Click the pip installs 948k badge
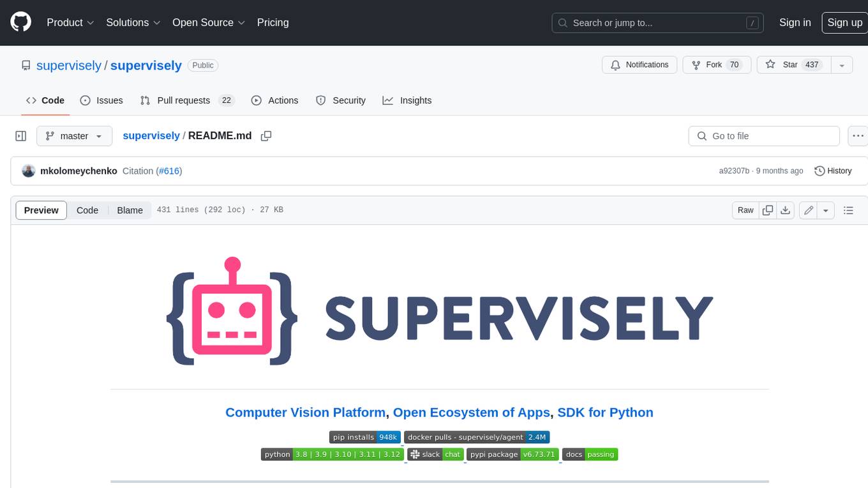 click(365, 437)
